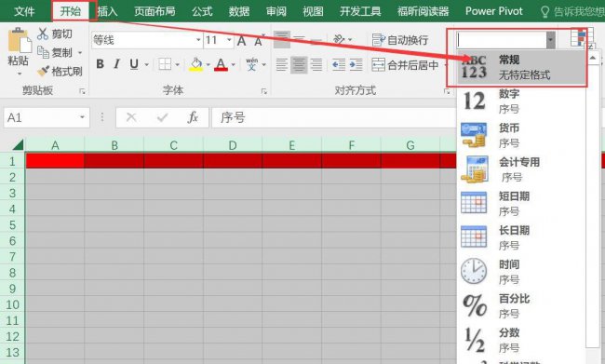Apply the red font color A
This screenshot has width=605, height=364.
(221, 64)
